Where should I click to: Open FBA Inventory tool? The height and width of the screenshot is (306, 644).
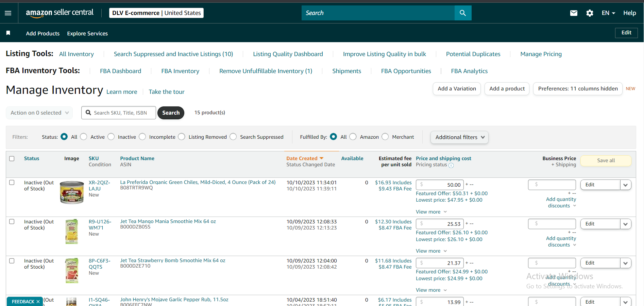coord(180,71)
